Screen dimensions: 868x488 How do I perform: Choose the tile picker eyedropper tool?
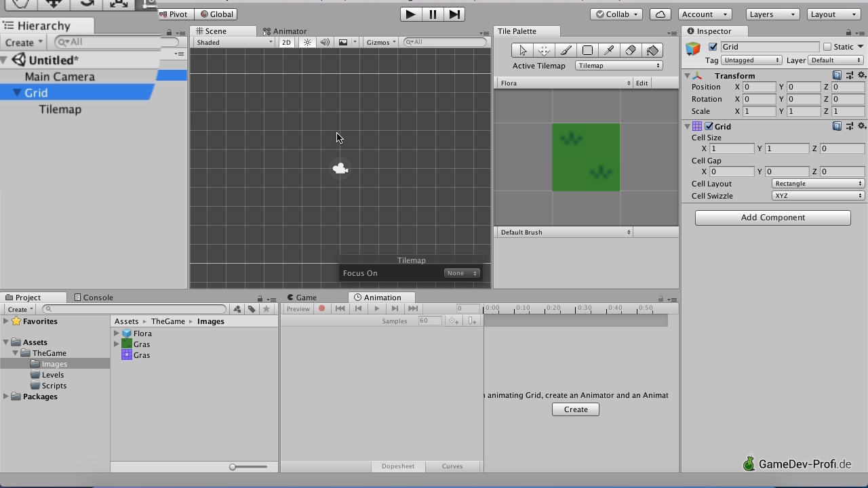point(609,50)
